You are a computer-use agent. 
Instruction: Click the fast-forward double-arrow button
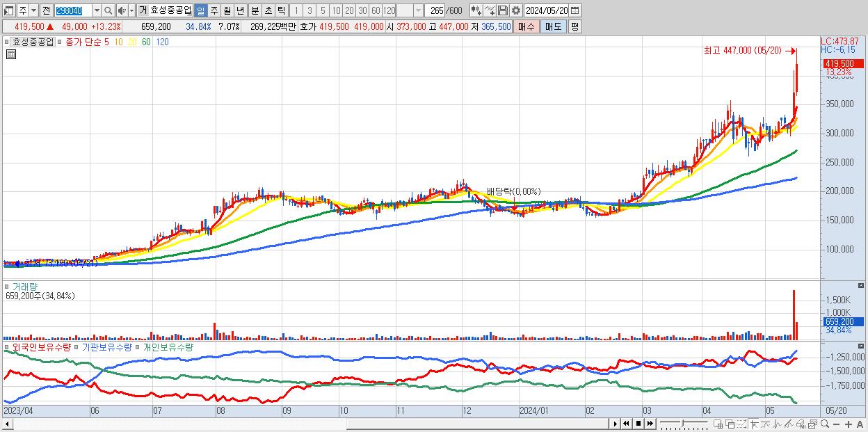point(650,424)
